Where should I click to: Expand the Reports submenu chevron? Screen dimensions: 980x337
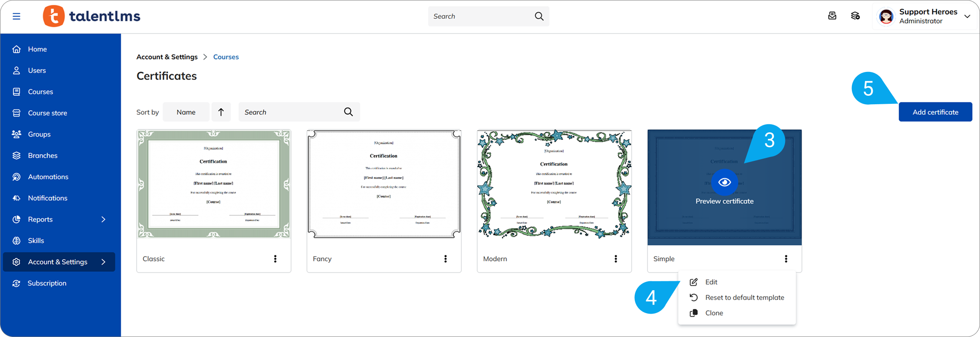[103, 219]
